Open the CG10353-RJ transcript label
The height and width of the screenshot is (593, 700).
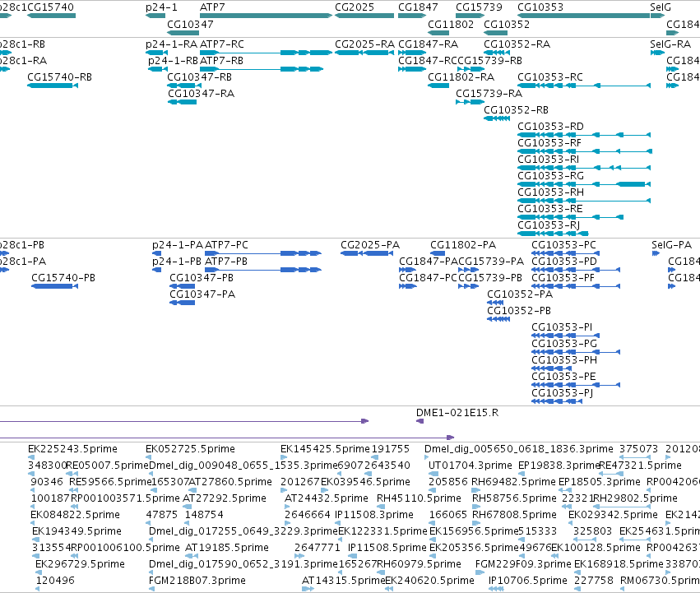pos(549,225)
